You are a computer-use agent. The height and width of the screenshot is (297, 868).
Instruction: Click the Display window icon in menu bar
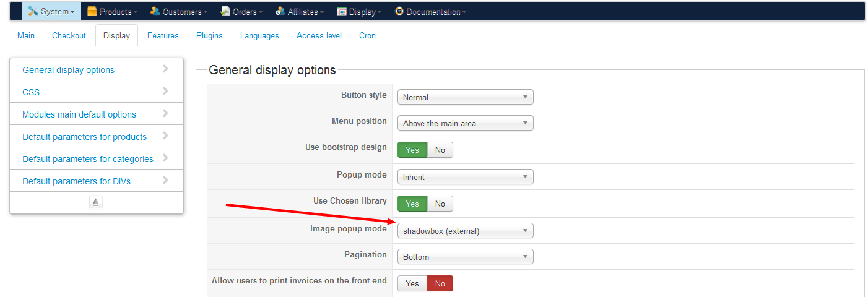click(342, 11)
